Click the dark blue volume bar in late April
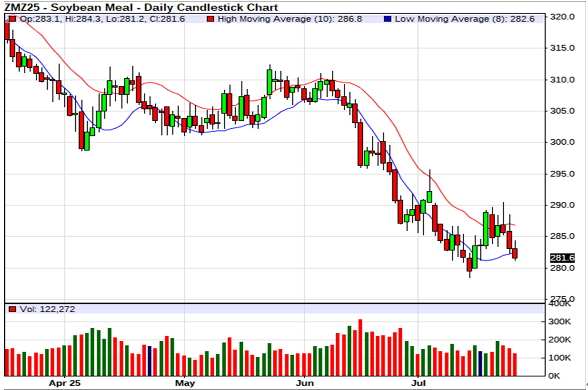Image resolution: width=588 pixels, height=390 pixels. (150, 360)
